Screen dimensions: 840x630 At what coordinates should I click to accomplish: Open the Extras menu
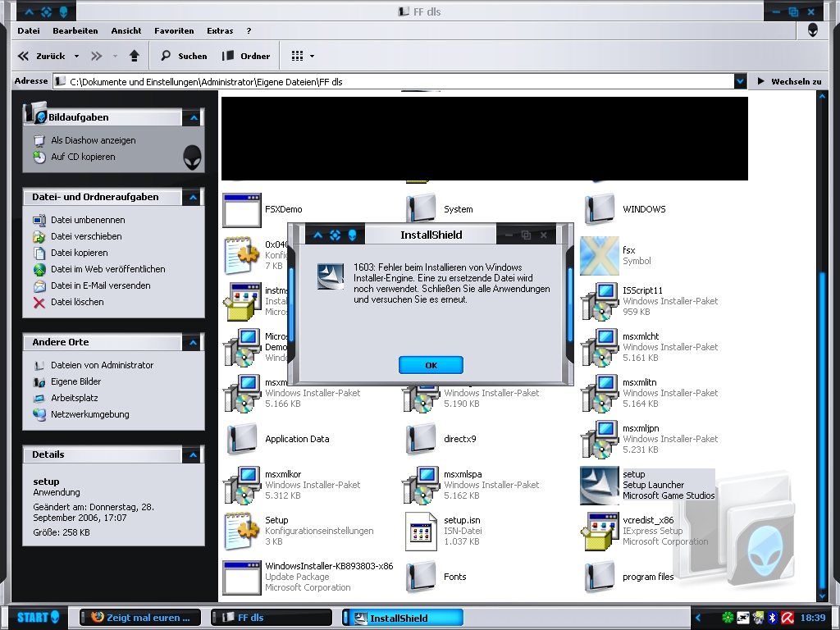pos(220,30)
